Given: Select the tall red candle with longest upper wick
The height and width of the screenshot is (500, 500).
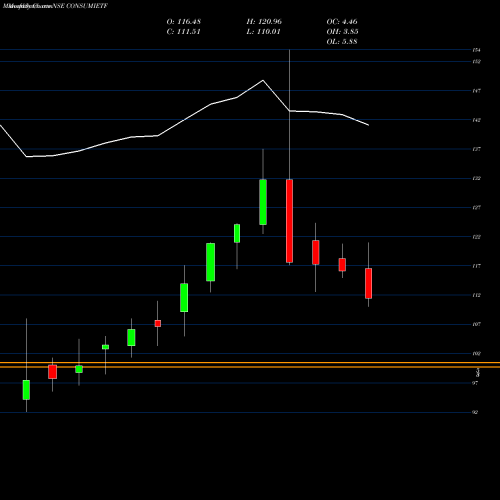Looking at the screenshot, I should pyautogui.click(x=289, y=221).
